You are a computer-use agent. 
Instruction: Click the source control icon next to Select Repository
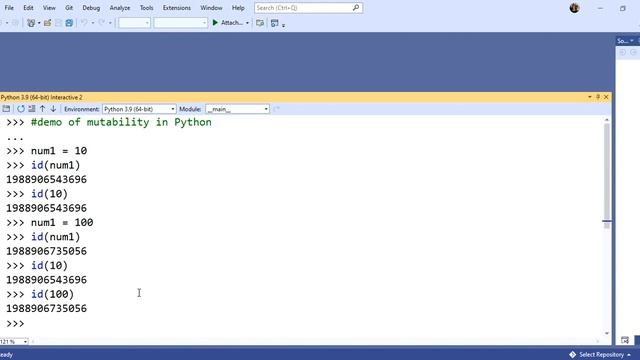[573, 355]
